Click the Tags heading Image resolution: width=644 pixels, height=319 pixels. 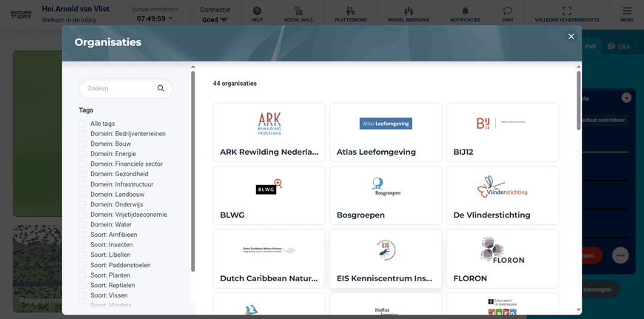click(86, 110)
